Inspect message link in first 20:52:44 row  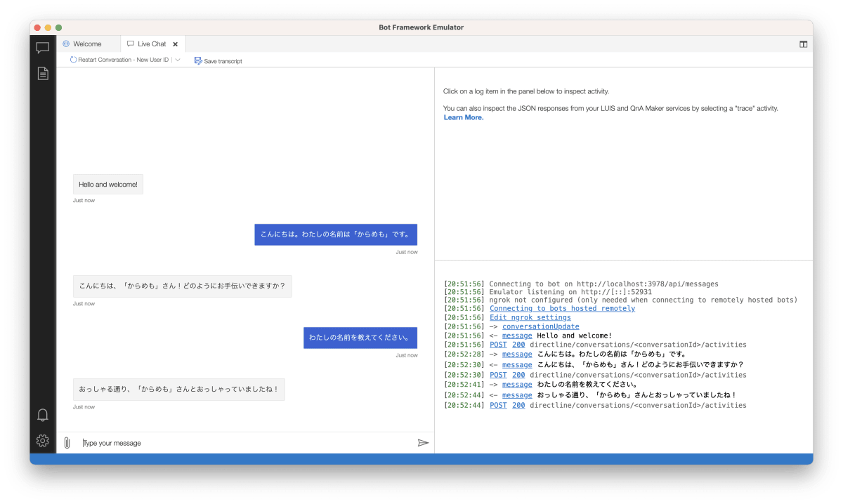pos(517,395)
